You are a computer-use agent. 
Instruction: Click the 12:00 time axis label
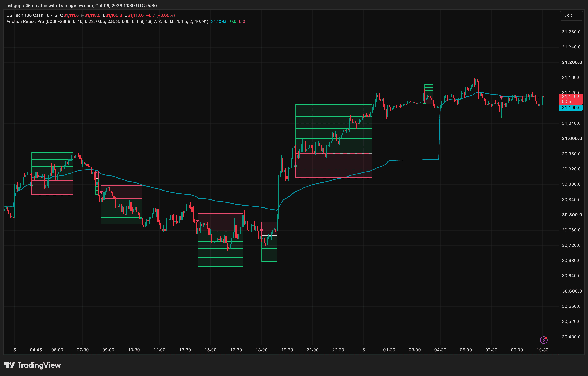pyautogui.click(x=159, y=350)
